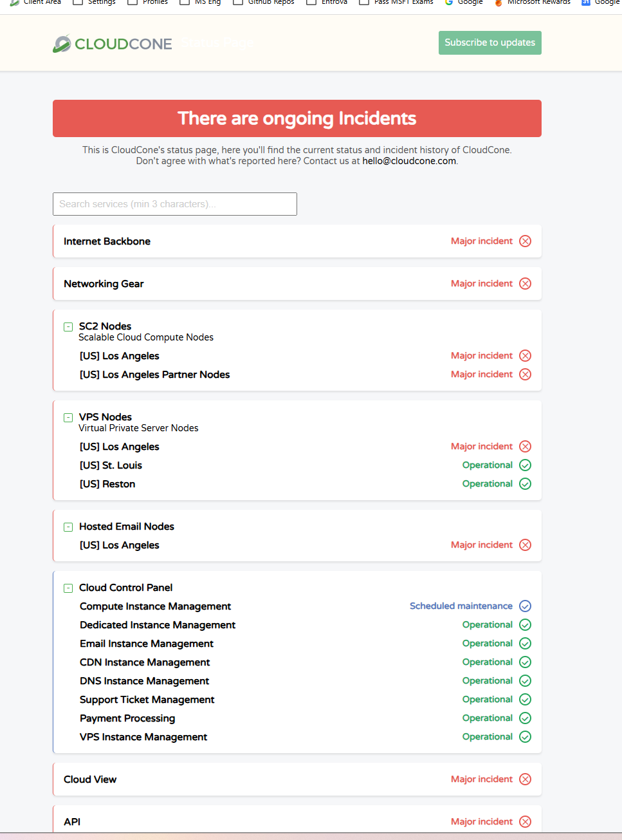This screenshot has width=622, height=840.
Task: Click Los Angeles Partner Nodes incident icon
Action: 526,375
